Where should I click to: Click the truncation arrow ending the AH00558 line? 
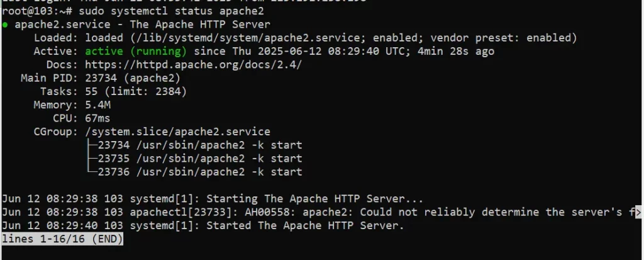pyautogui.click(x=639, y=212)
